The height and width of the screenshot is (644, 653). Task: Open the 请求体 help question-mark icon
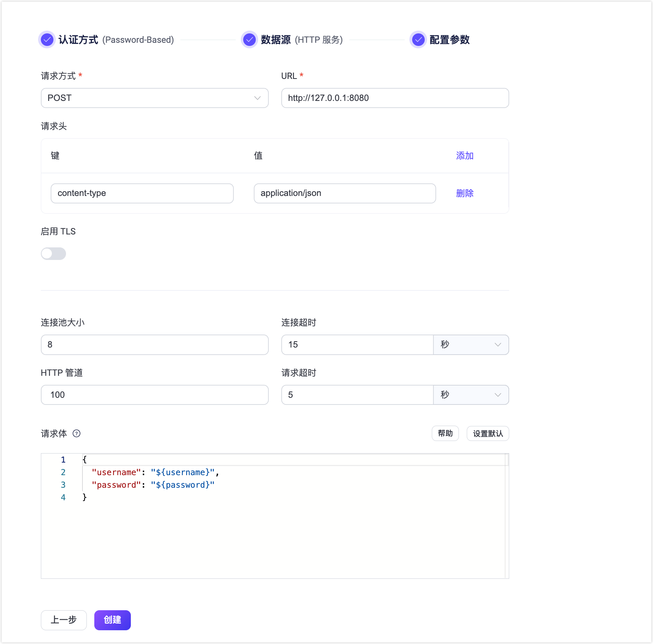click(x=77, y=434)
